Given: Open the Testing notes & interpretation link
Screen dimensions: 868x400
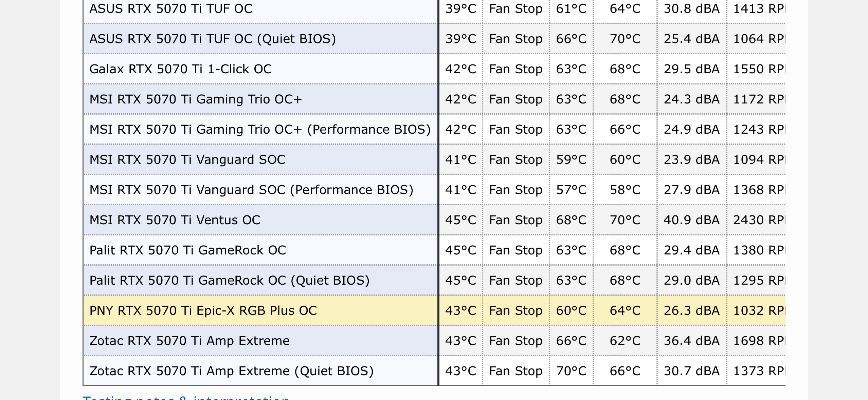Looking at the screenshot, I should coord(186,398).
